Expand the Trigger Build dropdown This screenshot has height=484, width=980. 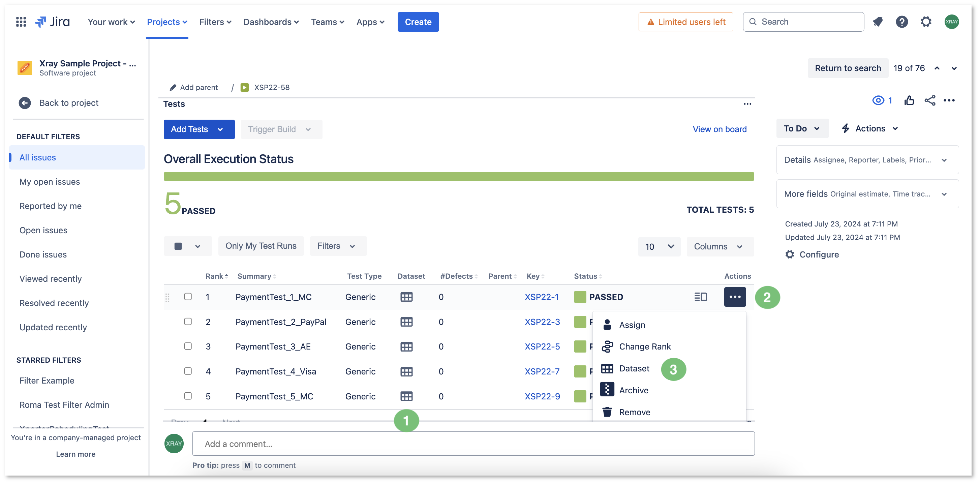pyautogui.click(x=281, y=129)
